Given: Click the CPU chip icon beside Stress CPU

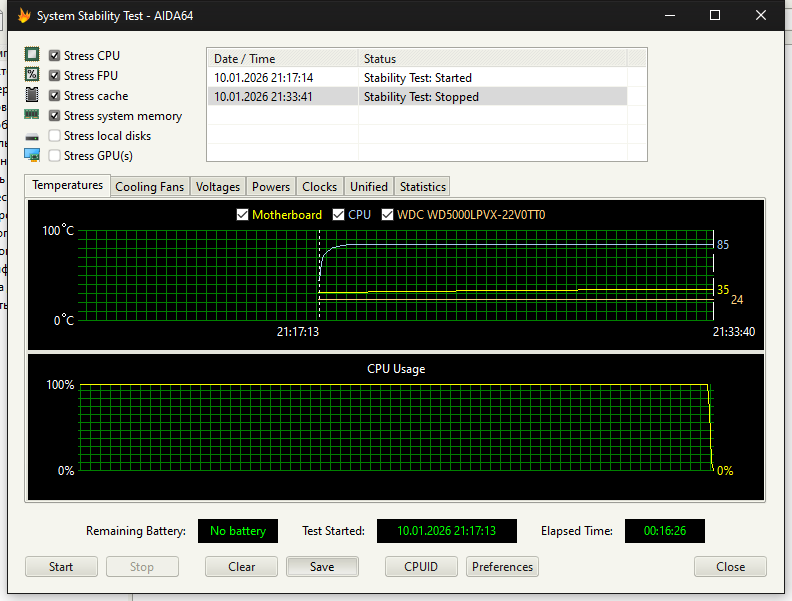Looking at the screenshot, I should (x=32, y=56).
